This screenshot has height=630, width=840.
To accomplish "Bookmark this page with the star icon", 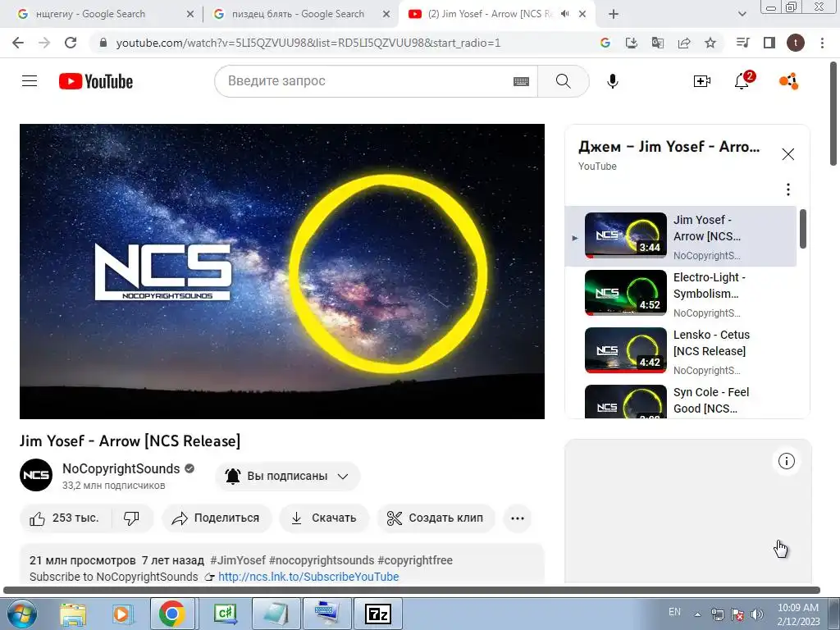I will pyautogui.click(x=710, y=43).
